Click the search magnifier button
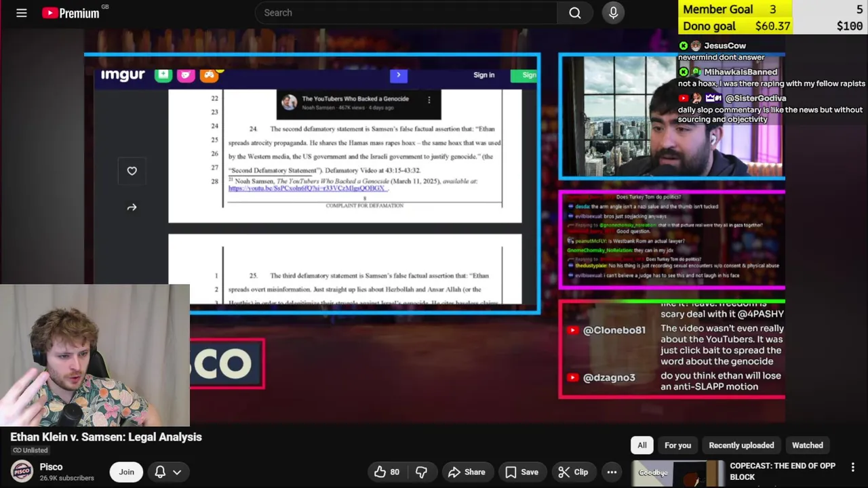868x488 pixels. [575, 13]
